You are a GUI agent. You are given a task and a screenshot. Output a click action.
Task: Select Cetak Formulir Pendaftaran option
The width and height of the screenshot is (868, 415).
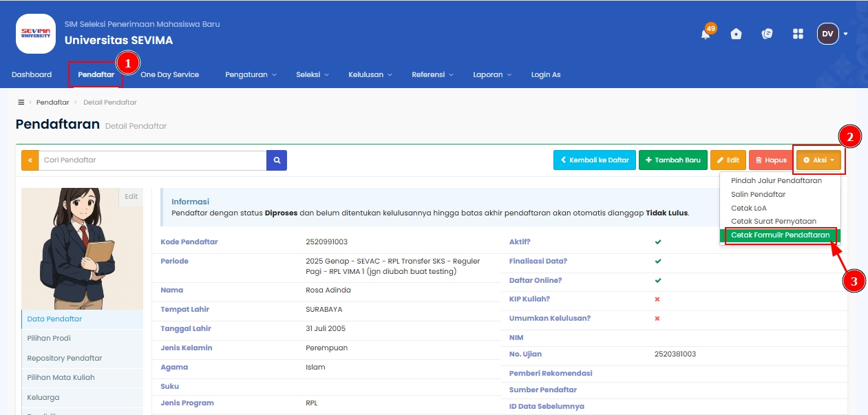tap(780, 235)
